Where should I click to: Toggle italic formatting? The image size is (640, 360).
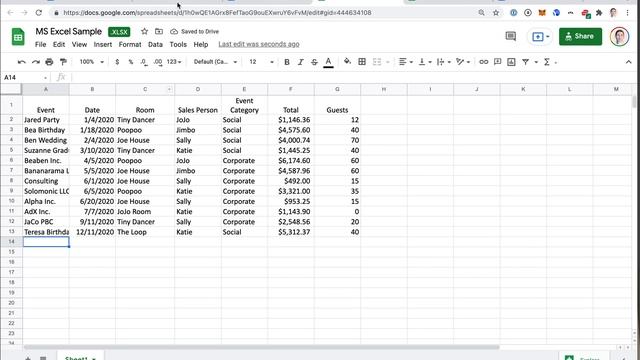coord(300,62)
